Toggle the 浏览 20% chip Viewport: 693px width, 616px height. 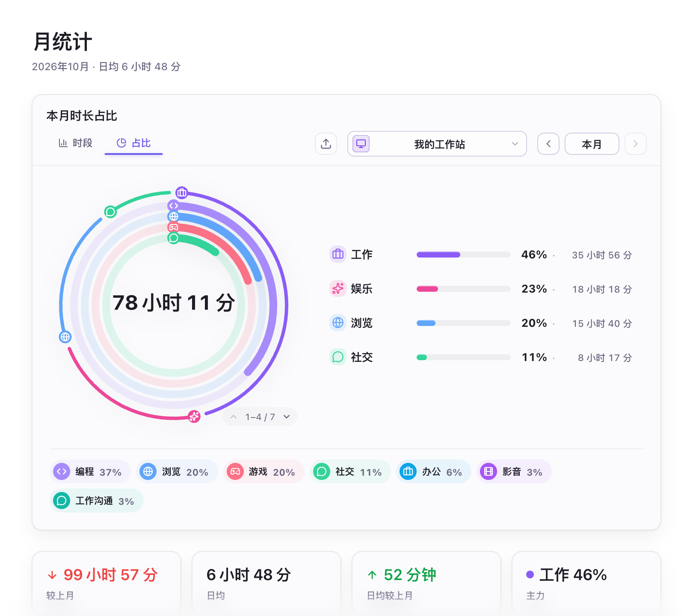tap(177, 471)
